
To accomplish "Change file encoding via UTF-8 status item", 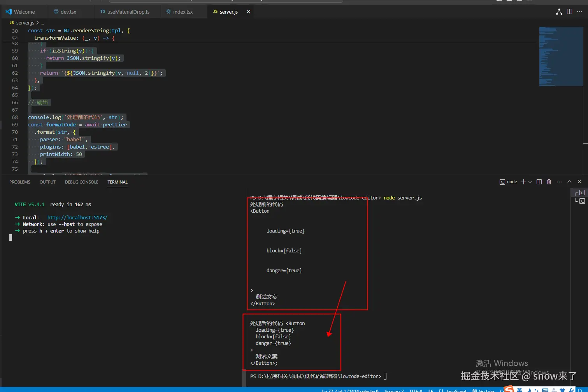I will 416,390.
